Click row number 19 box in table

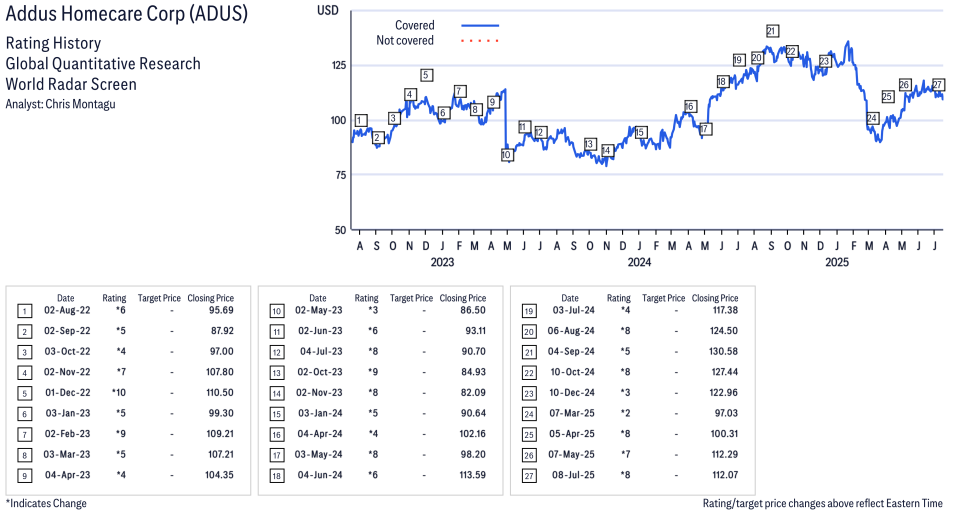tap(529, 311)
